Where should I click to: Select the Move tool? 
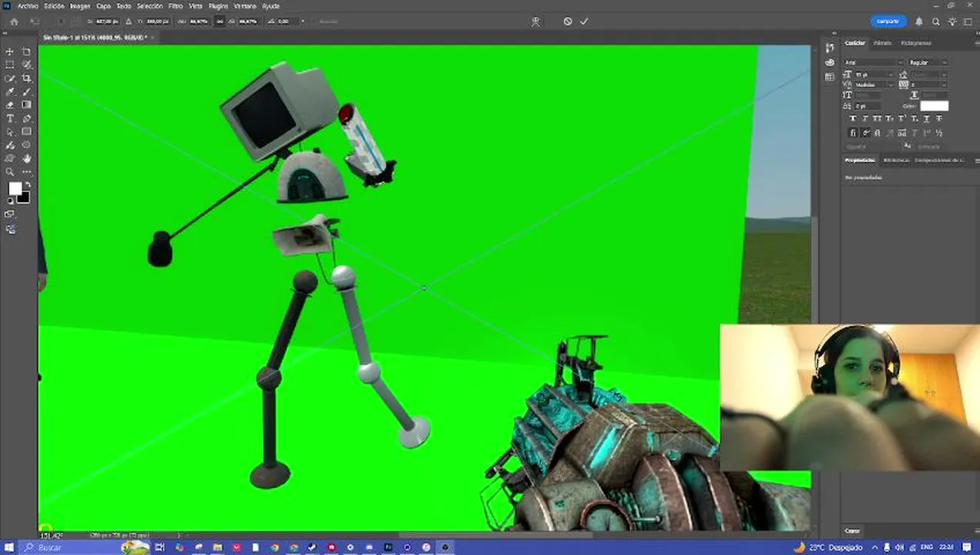pyautogui.click(x=10, y=52)
